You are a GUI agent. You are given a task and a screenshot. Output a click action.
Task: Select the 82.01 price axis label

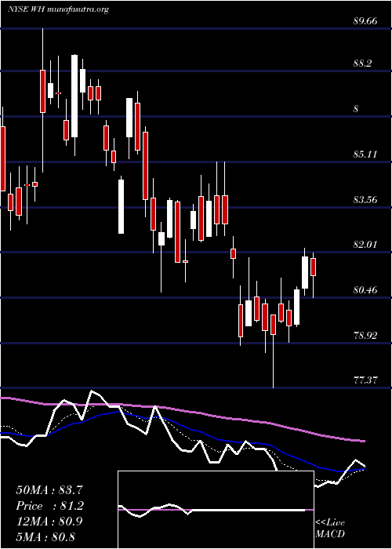tap(365, 245)
